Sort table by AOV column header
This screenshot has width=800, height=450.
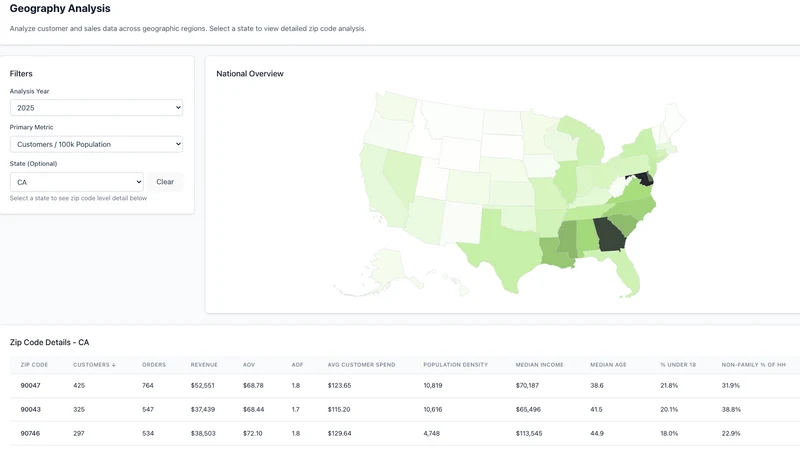coord(249,365)
